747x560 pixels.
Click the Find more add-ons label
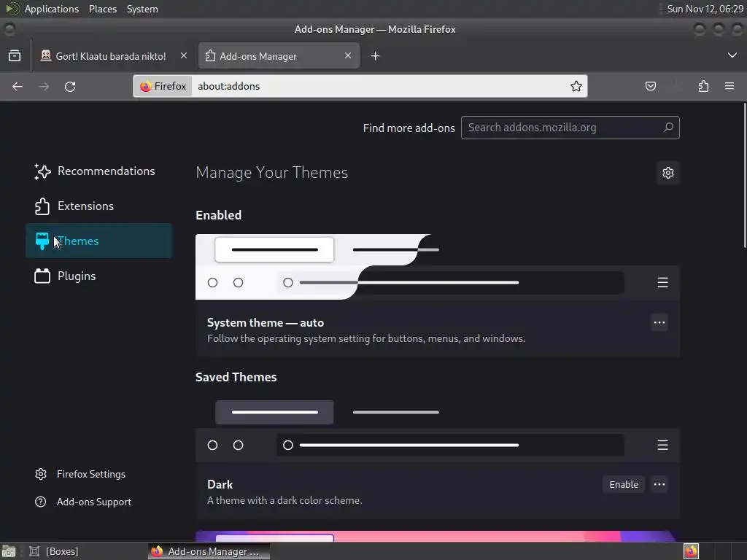tap(409, 128)
